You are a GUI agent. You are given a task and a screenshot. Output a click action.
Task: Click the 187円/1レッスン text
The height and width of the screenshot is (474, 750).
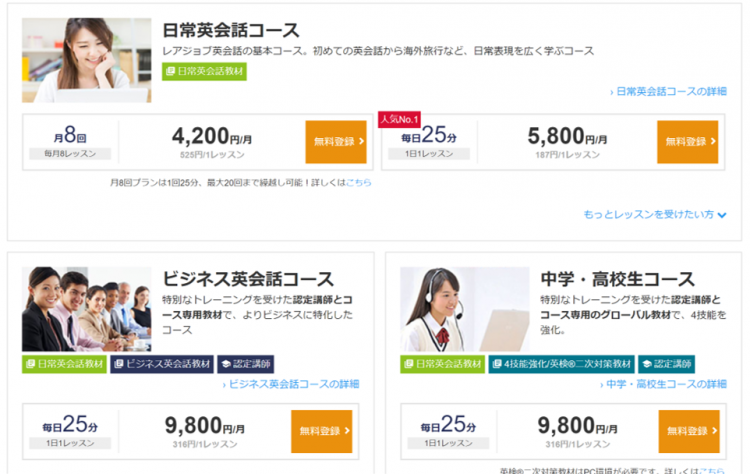[567, 155]
